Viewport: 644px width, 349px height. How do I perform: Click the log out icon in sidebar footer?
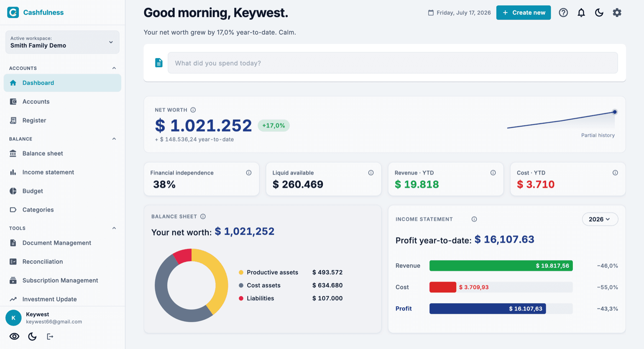pyautogui.click(x=50, y=336)
